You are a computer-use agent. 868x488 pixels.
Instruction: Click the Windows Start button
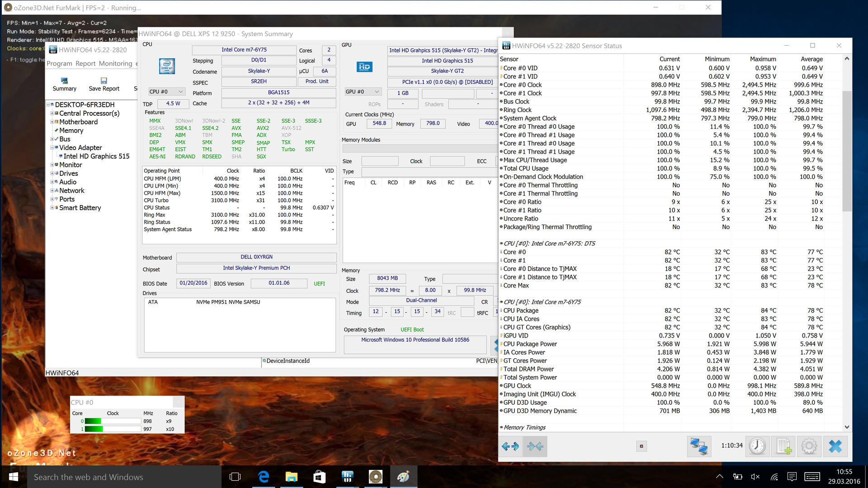(x=14, y=477)
